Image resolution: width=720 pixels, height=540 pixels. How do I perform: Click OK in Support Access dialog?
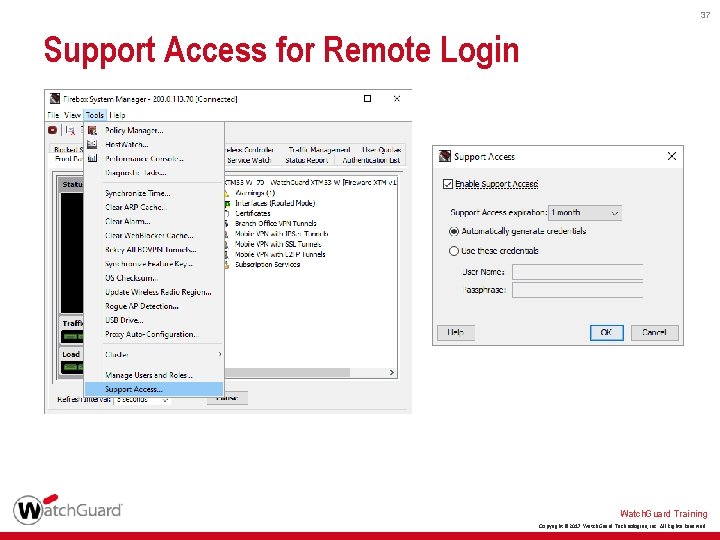point(607,332)
